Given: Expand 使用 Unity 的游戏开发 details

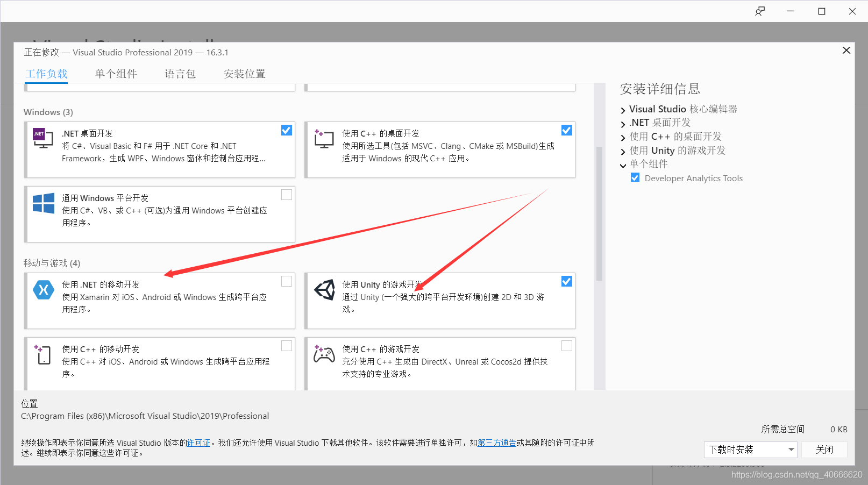Looking at the screenshot, I should 623,152.
